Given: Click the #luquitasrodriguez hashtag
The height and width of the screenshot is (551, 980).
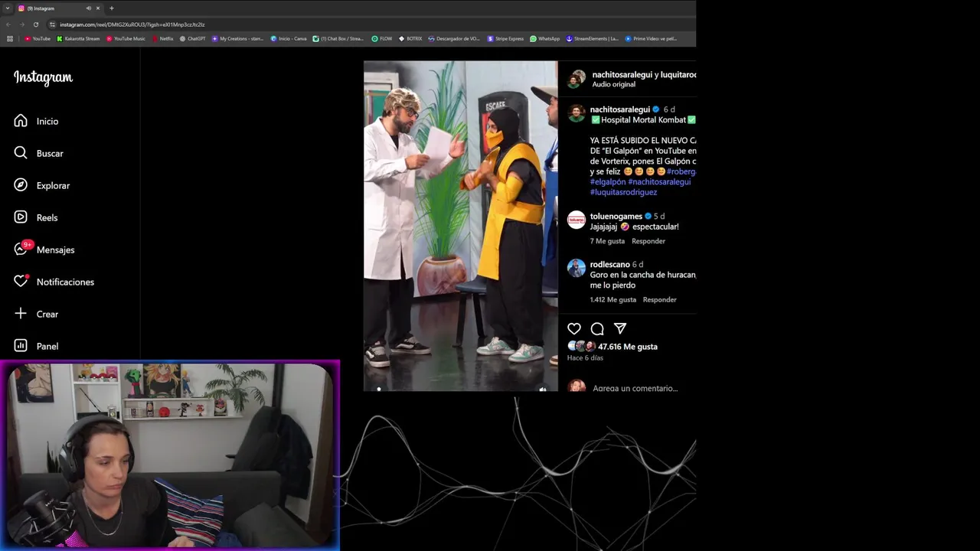Looking at the screenshot, I should click(623, 192).
